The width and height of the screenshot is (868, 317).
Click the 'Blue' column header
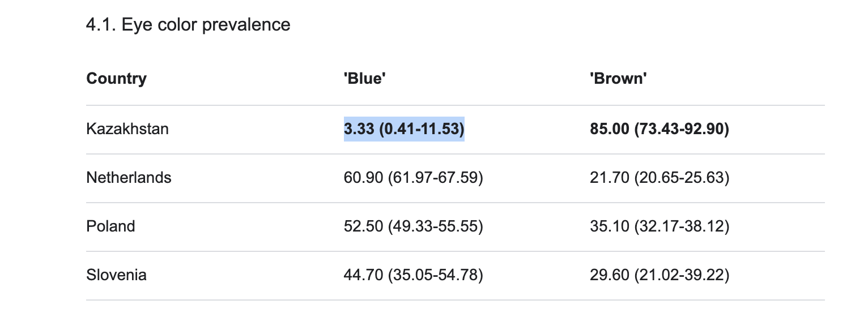pyautogui.click(x=364, y=78)
